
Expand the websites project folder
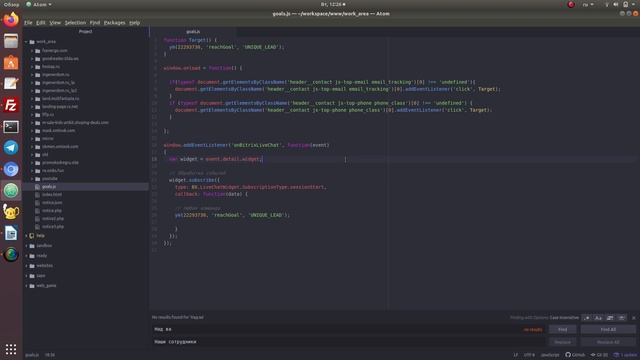coord(27,266)
